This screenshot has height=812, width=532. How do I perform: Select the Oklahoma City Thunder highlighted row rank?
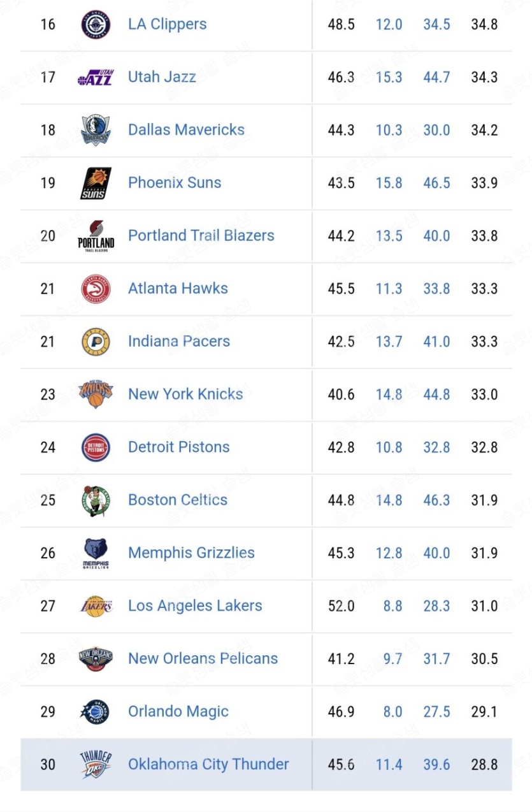[x=48, y=765]
